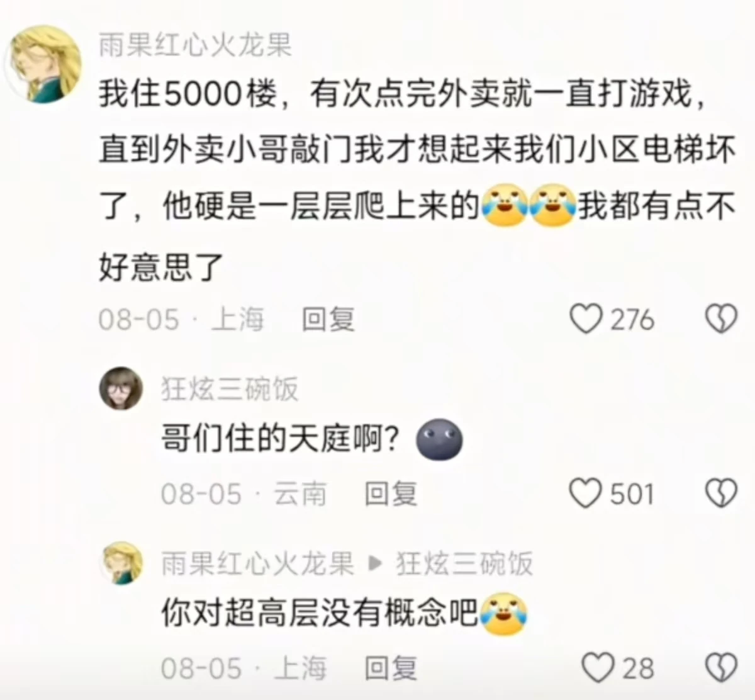Open username 雨果红心火龙果 at top
The height and width of the screenshot is (700, 755).
(196, 45)
